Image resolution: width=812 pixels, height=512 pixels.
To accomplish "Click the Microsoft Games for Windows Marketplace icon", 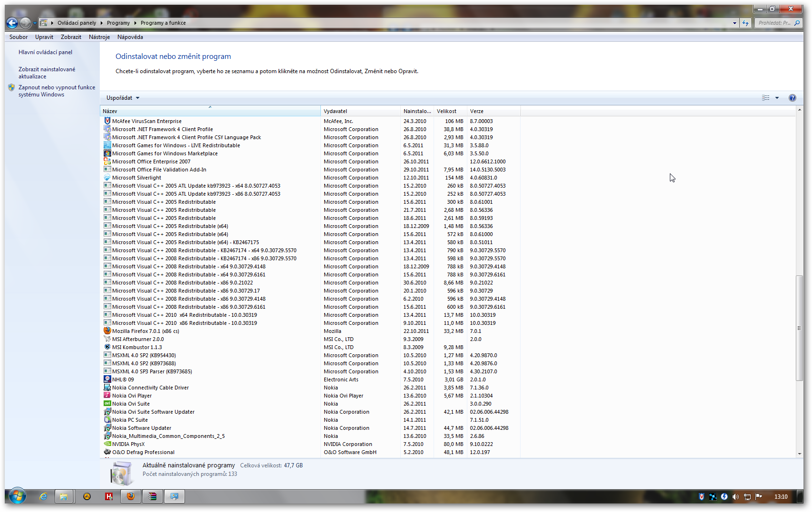I will click(107, 153).
